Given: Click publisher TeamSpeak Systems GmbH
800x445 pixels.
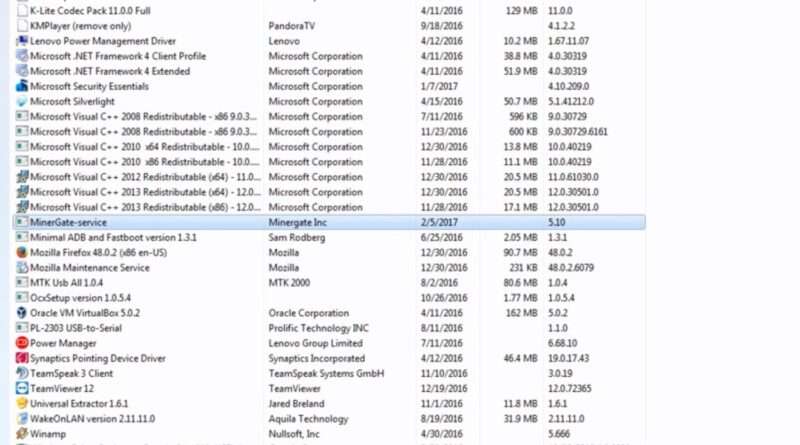Looking at the screenshot, I should tap(326, 373).
